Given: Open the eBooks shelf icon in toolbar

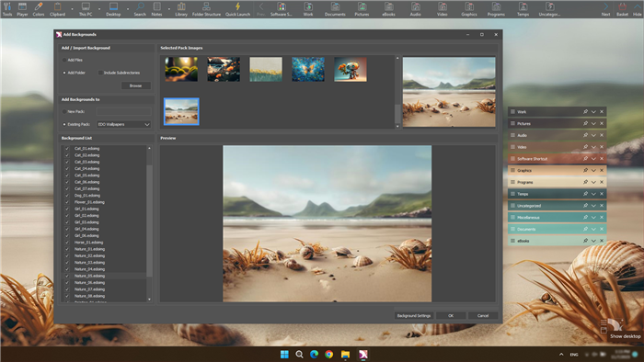Looking at the screenshot, I should [388, 8].
